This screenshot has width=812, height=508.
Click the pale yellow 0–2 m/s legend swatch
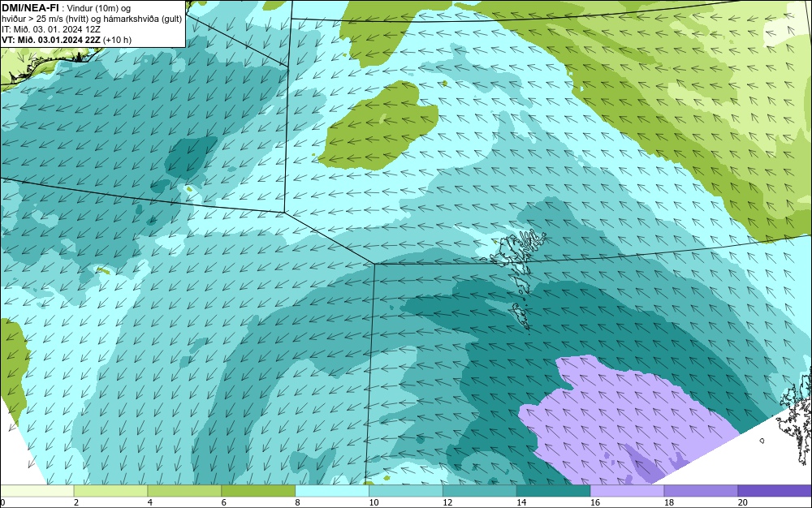pos(37,490)
